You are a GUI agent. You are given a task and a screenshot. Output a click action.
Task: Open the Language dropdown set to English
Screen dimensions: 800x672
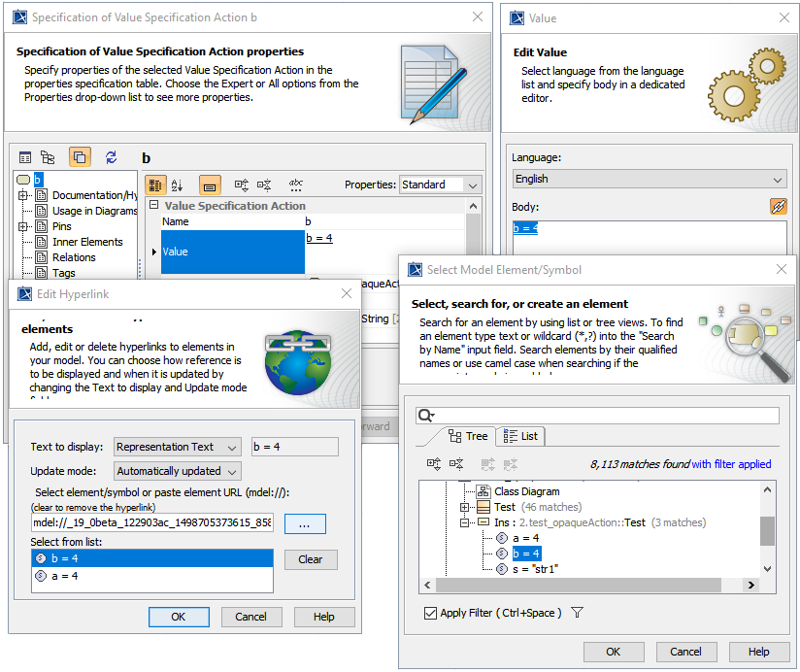click(x=649, y=179)
